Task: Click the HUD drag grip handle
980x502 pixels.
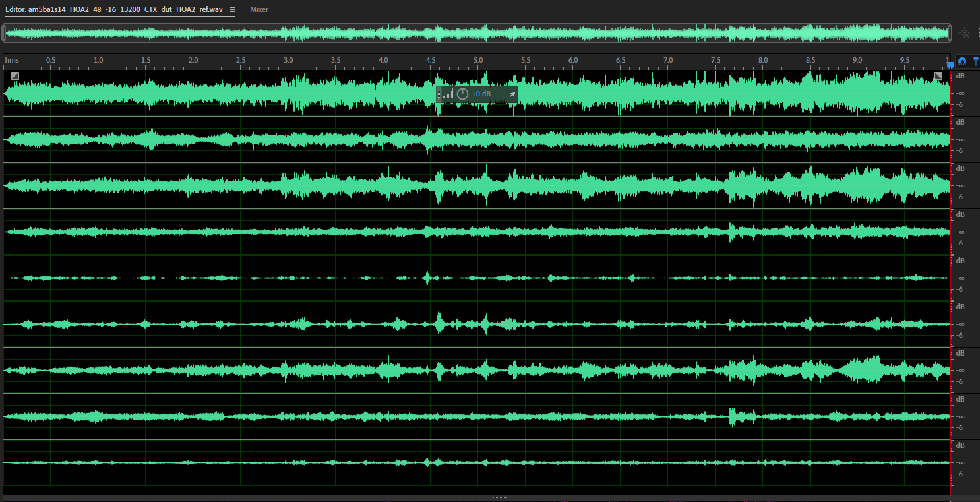Action: pos(439,94)
